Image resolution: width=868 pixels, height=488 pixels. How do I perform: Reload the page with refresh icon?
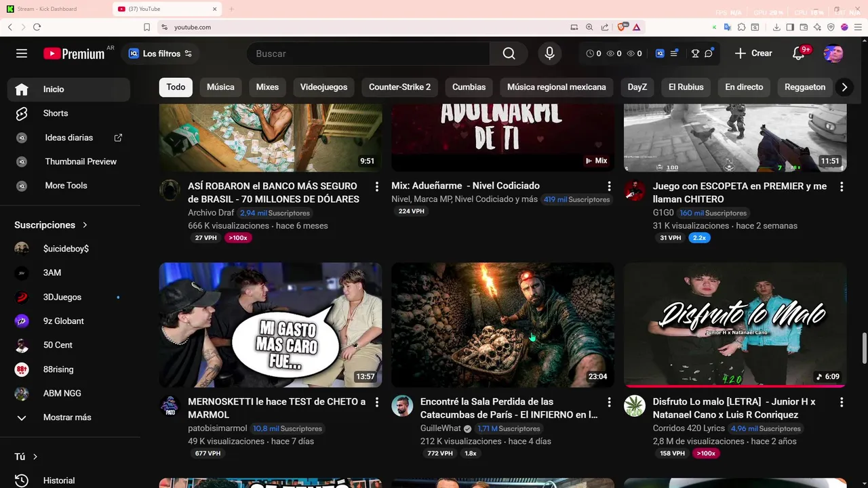(x=37, y=27)
